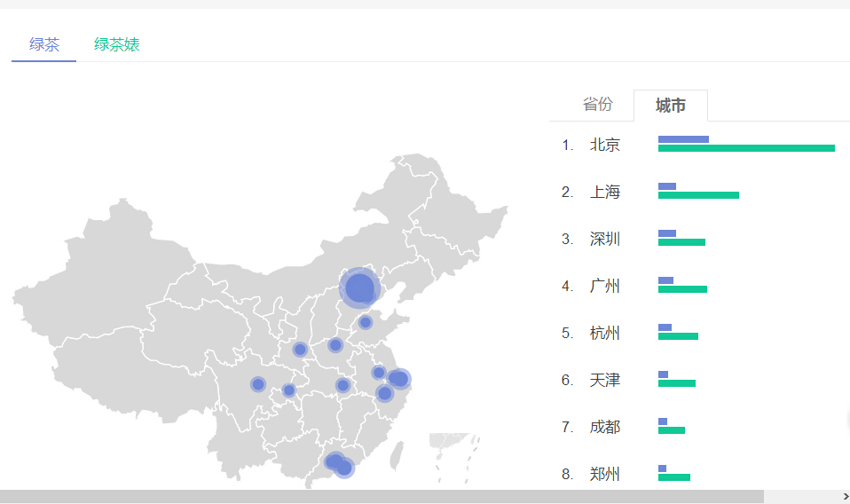Click the Chengdu bubble on the map
Screen dimensions: 850x504
258,385
